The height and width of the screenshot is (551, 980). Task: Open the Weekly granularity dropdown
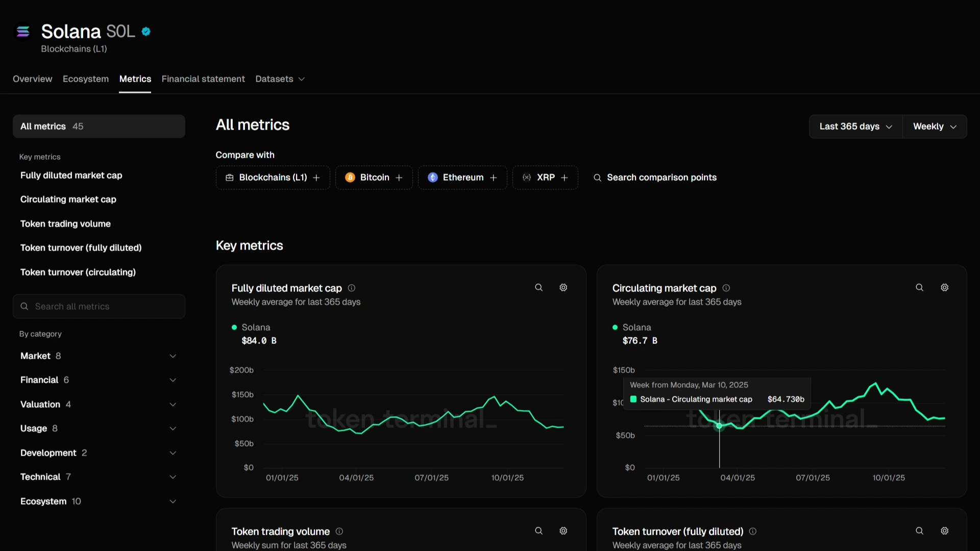point(934,127)
